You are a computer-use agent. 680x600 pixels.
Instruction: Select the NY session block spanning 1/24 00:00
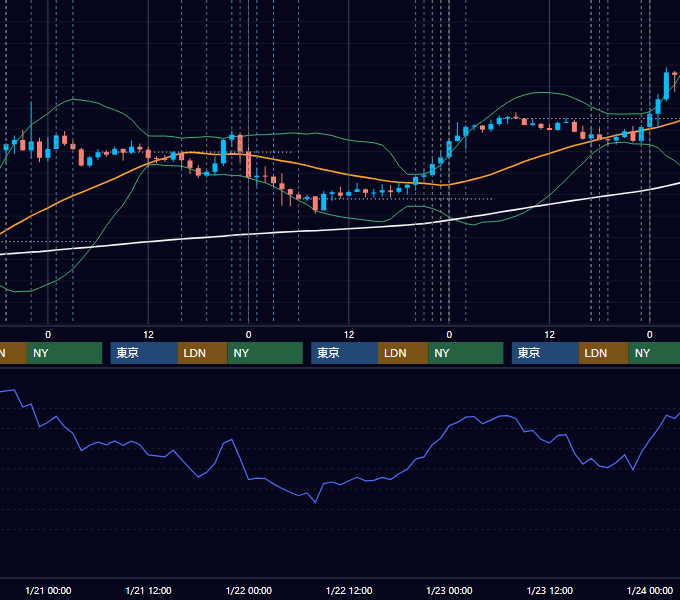click(654, 353)
